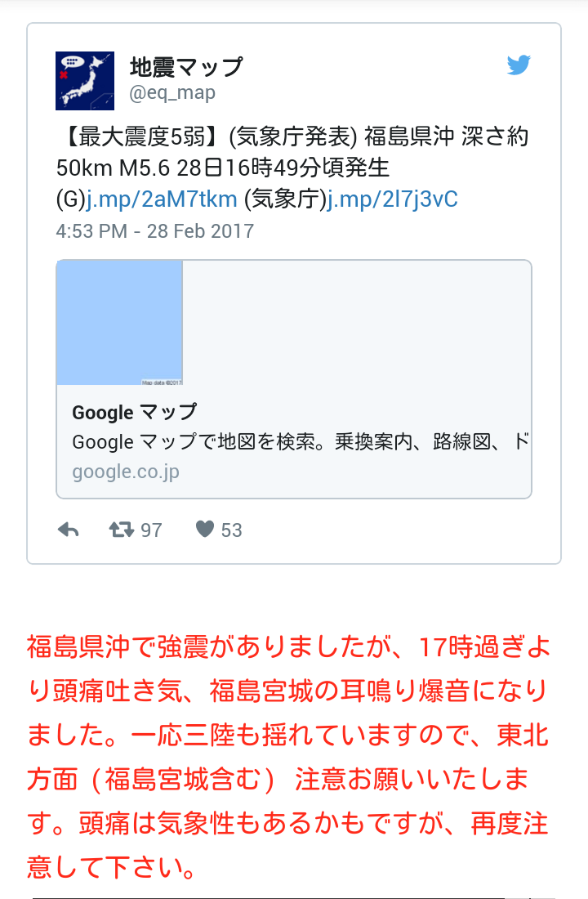
Task: Open the 地震マップ profile avatar
Action: coord(85,81)
